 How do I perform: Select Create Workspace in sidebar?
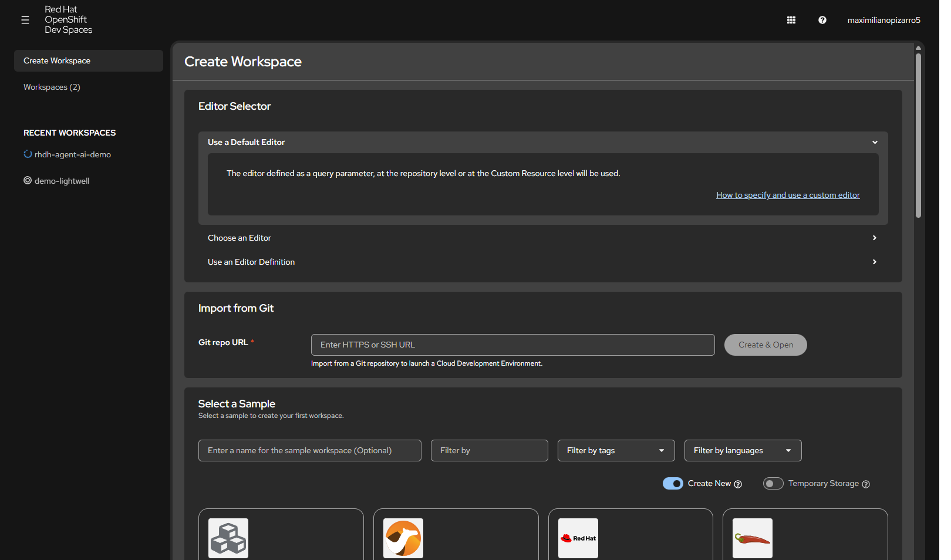(89, 60)
